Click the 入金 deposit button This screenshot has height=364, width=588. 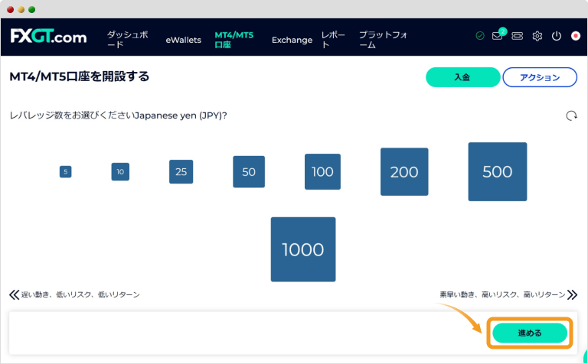(462, 77)
